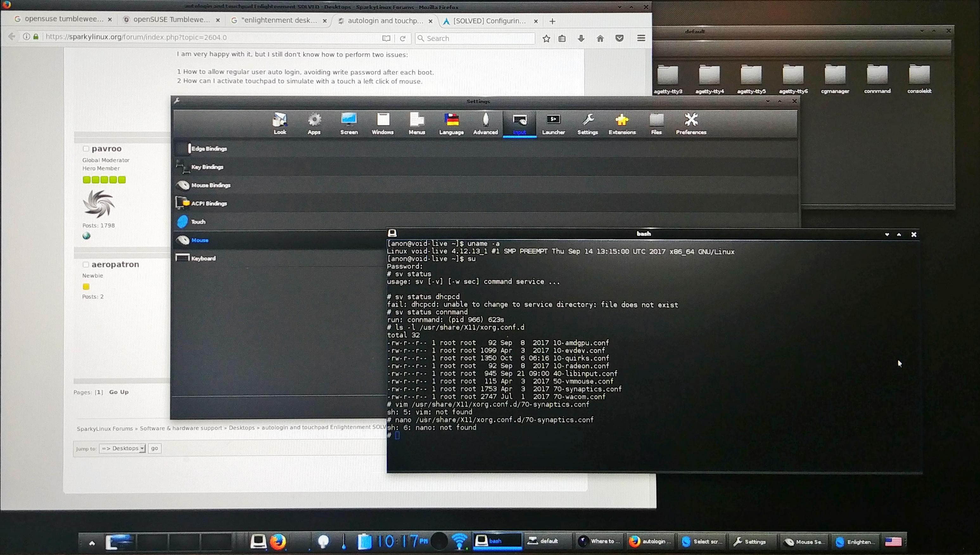This screenshot has width=980, height=555.
Task: Select the connmand folder in default window
Action: (x=877, y=79)
